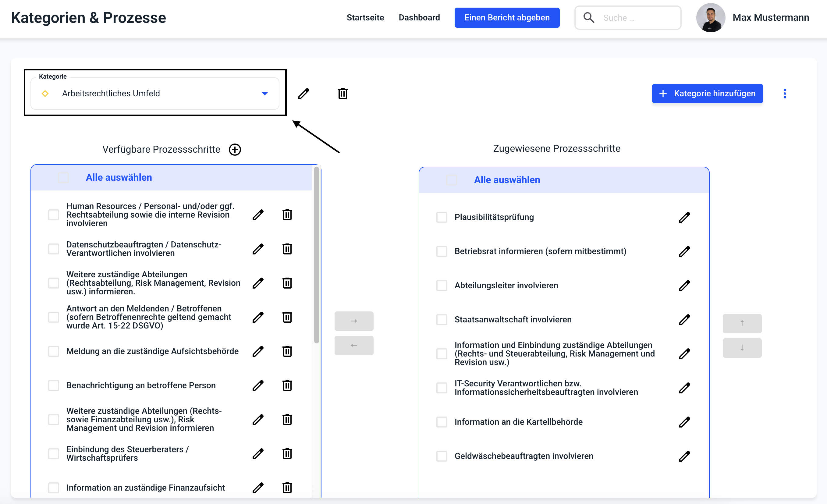The width and height of the screenshot is (827, 504).
Task: Open the Kategorie dropdown
Action: tap(154, 94)
